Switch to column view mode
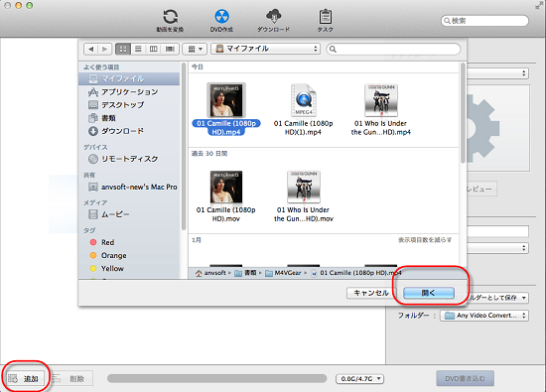Viewport: 546px width, 392px height. coord(153,49)
